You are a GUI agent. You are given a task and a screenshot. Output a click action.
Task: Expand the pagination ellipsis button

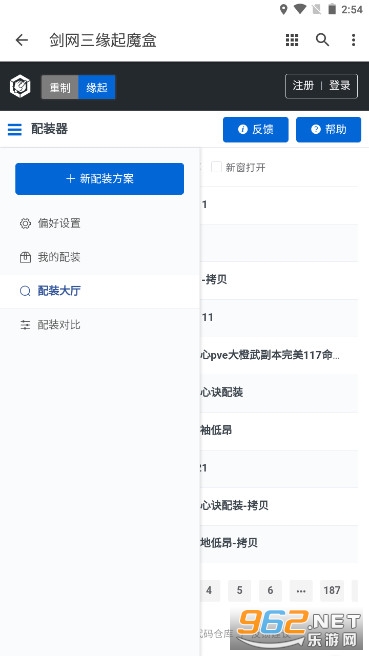point(301,590)
